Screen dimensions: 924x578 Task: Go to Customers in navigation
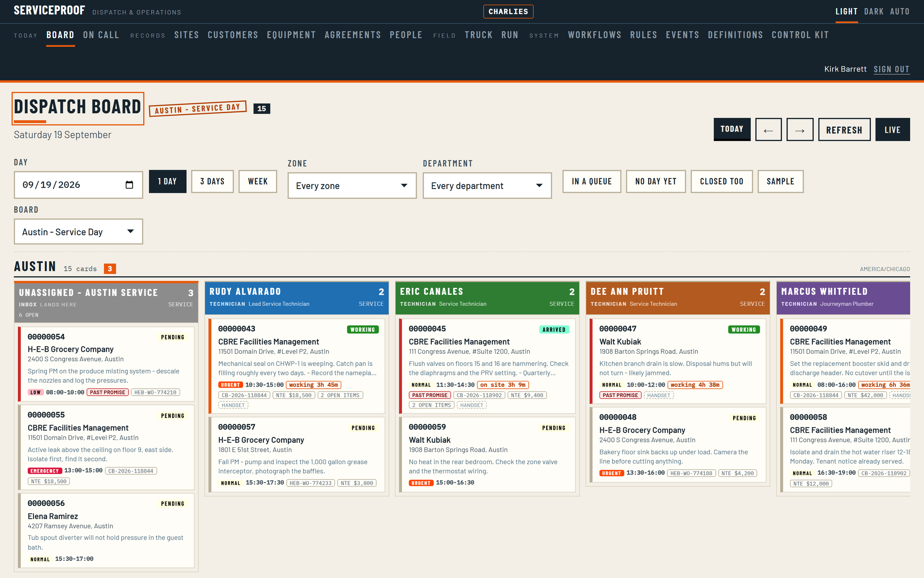[x=233, y=35]
